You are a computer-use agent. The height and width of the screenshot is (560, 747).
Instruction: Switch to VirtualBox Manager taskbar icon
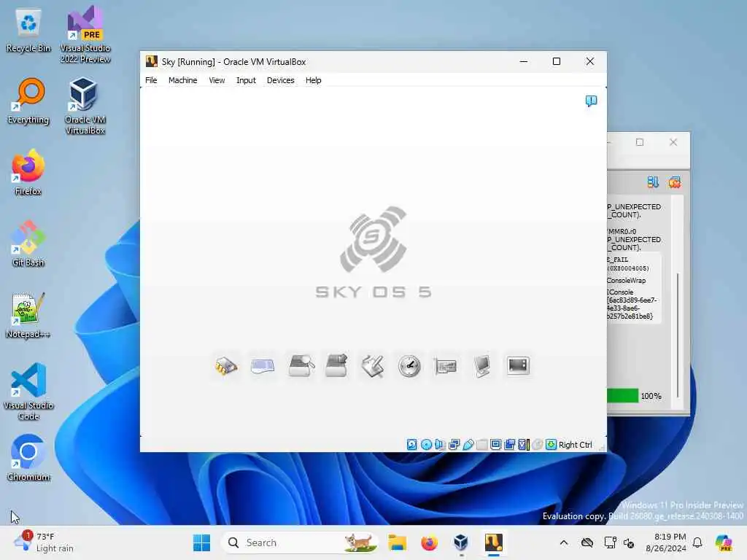tap(461, 542)
